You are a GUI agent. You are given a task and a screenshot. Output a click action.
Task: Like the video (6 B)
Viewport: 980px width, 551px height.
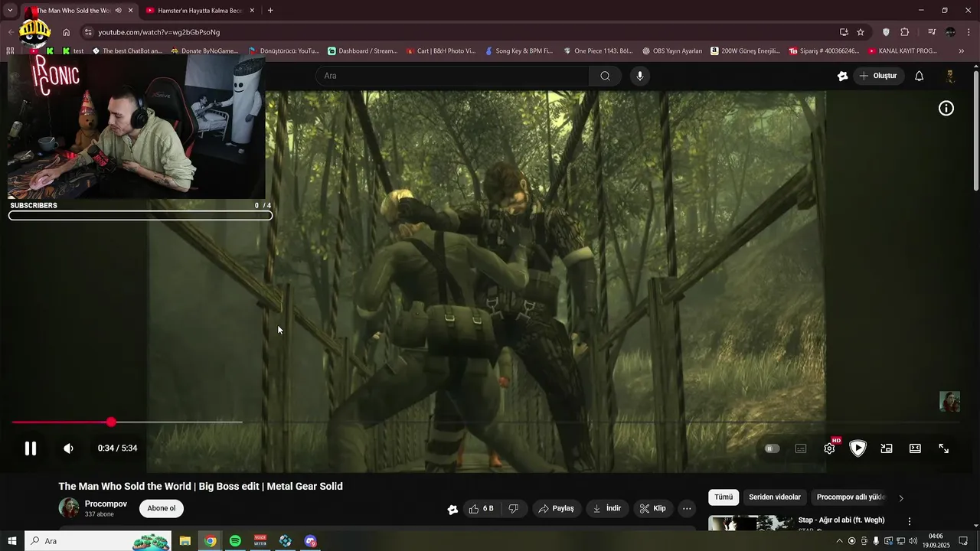(x=481, y=508)
